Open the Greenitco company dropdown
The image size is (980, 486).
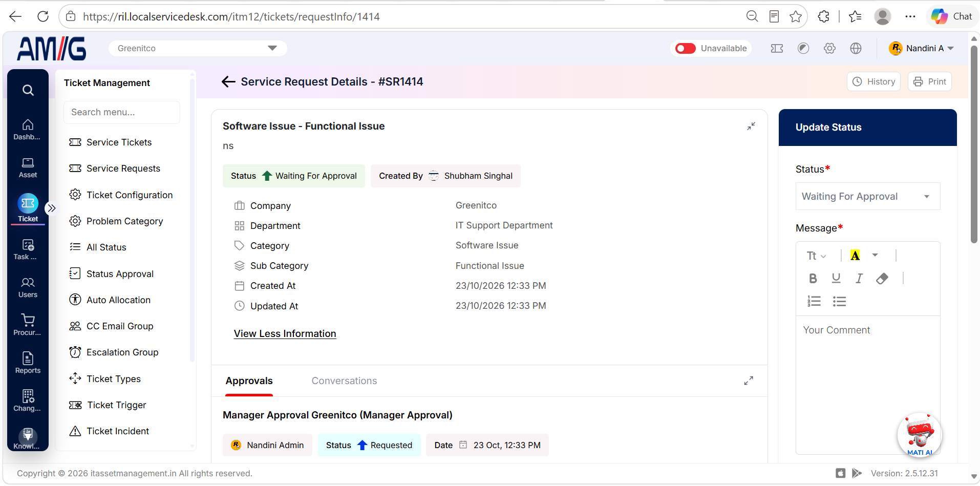(x=198, y=48)
